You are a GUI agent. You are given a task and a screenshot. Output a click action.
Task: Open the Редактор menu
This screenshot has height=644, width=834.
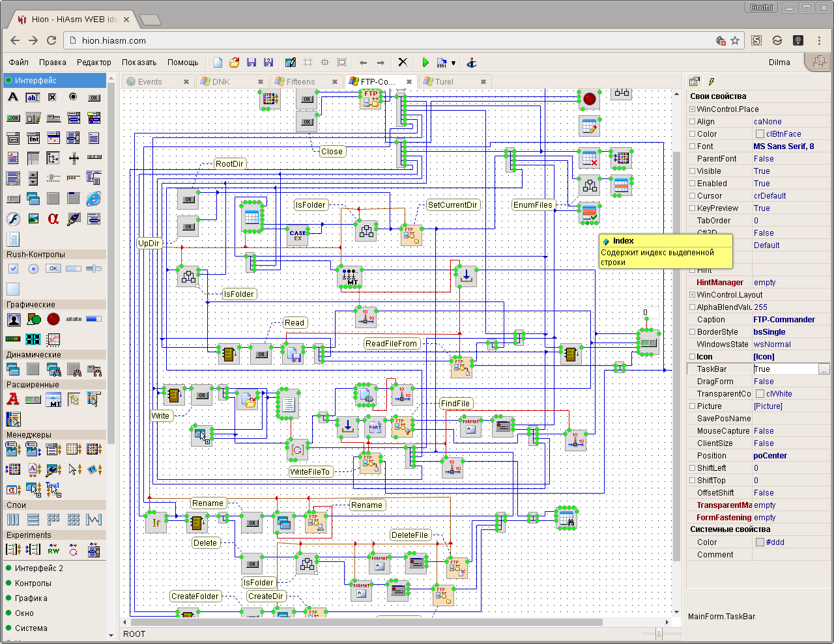[94, 63]
